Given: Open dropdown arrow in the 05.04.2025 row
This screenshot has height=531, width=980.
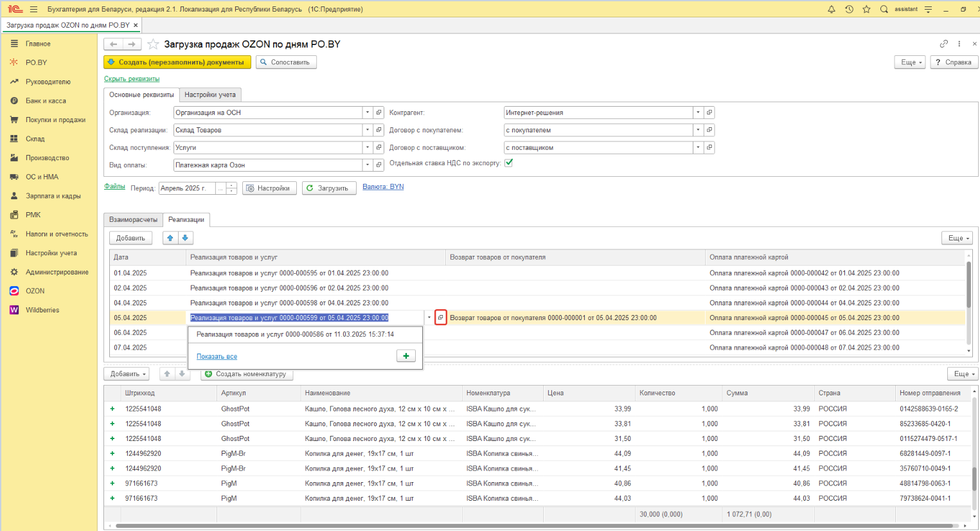Looking at the screenshot, I should [x=429, y=318].
